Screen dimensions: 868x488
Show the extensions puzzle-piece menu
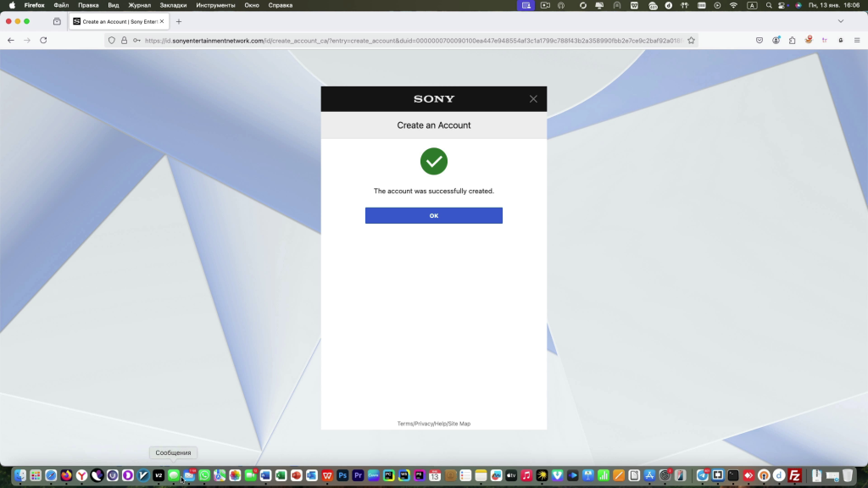pos(792,40)
